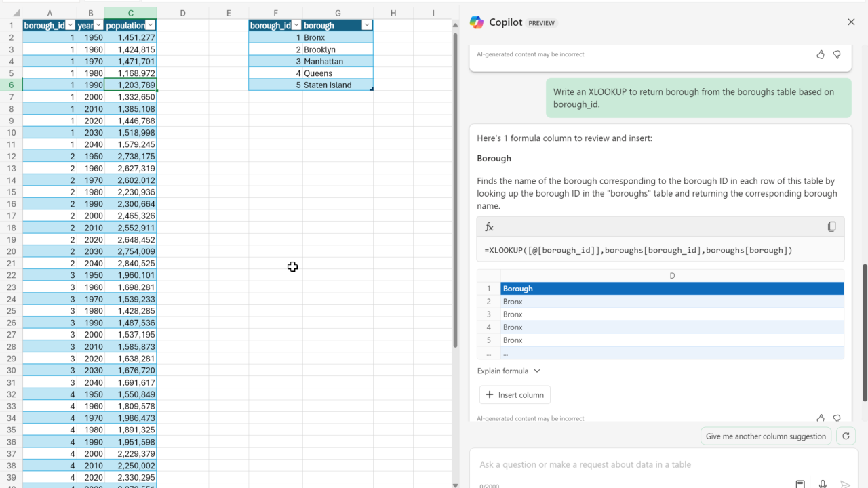Click the microphone icon for voice input
Screen dimensions: 868x488
click(823, 484)
